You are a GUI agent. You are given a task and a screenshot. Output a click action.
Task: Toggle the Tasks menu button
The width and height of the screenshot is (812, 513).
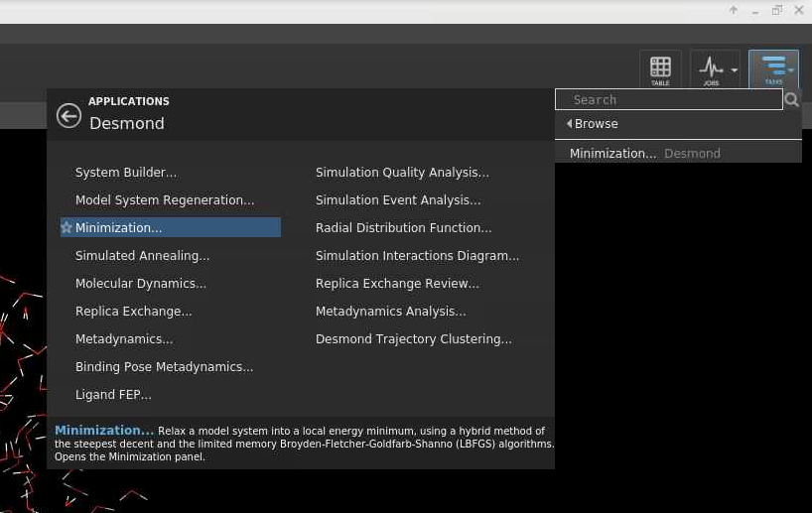[773, 69]
